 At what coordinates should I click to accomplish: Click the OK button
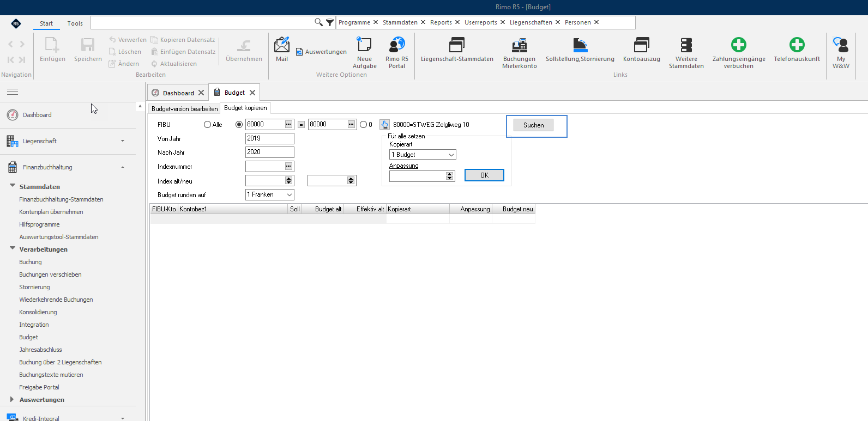point(484,175)
